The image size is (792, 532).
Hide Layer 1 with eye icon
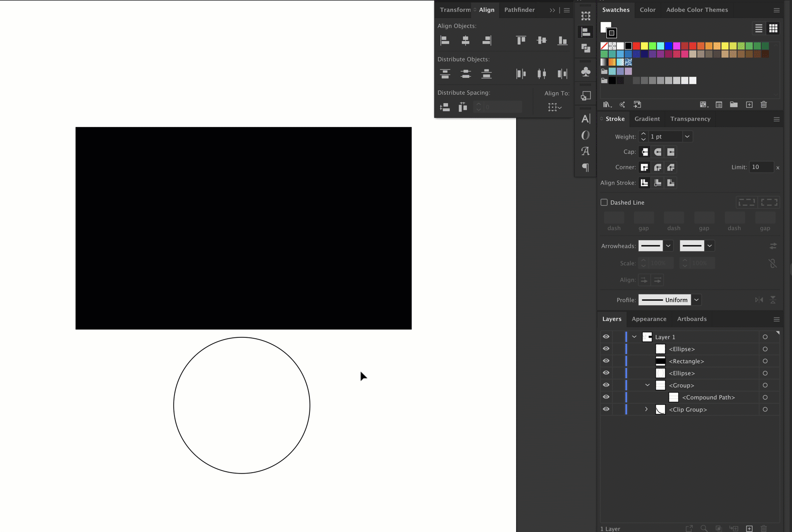tap(606, 337)
